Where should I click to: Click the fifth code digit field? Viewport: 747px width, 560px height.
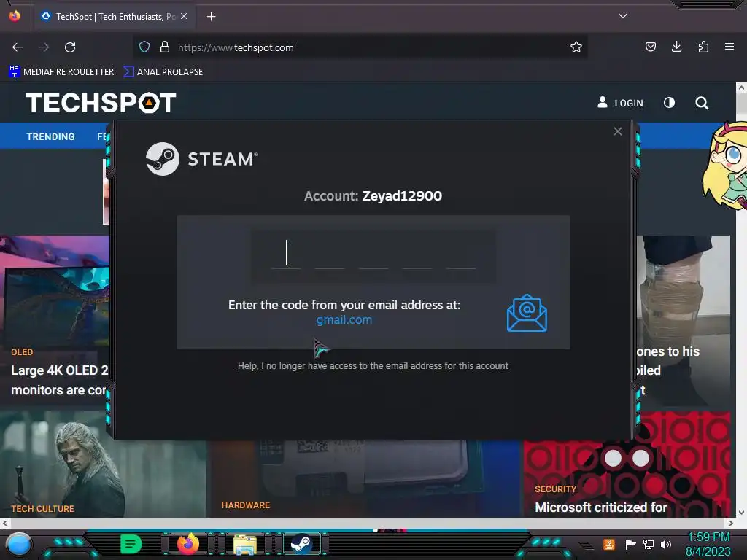(x=461, y=254)
